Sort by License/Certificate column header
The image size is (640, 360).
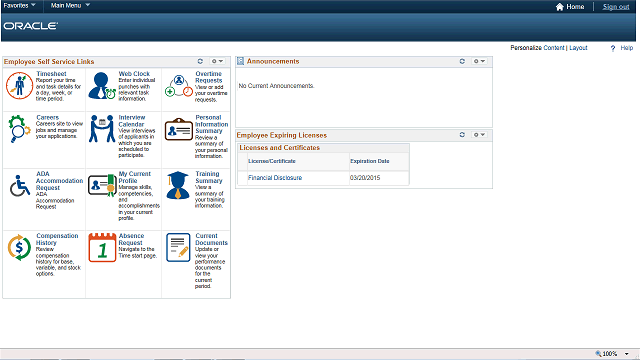click(x=272, y=161)
